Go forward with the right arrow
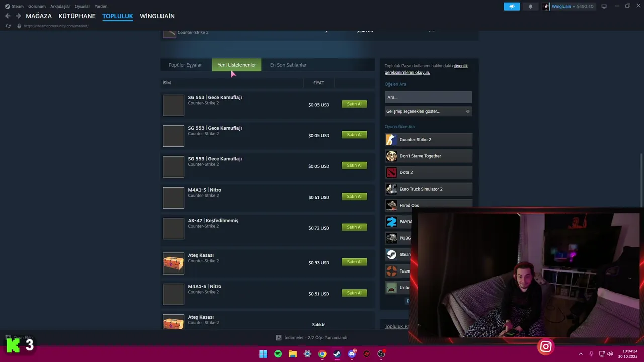 click(x=19, y=16)
